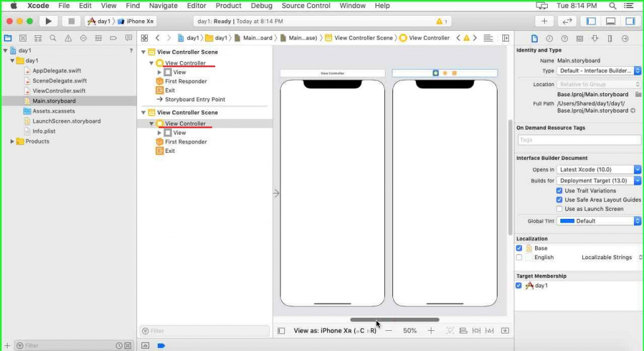Check English localization

(x=519, y=257)
